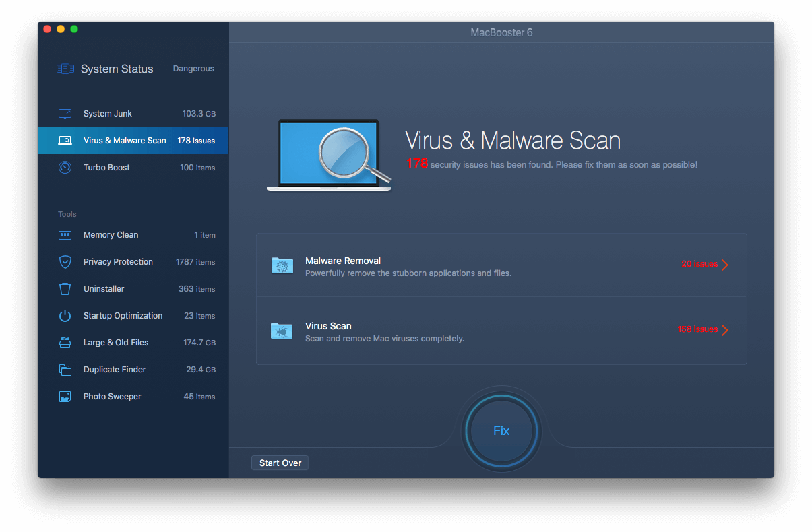Click the Dangerous status text

193,69
